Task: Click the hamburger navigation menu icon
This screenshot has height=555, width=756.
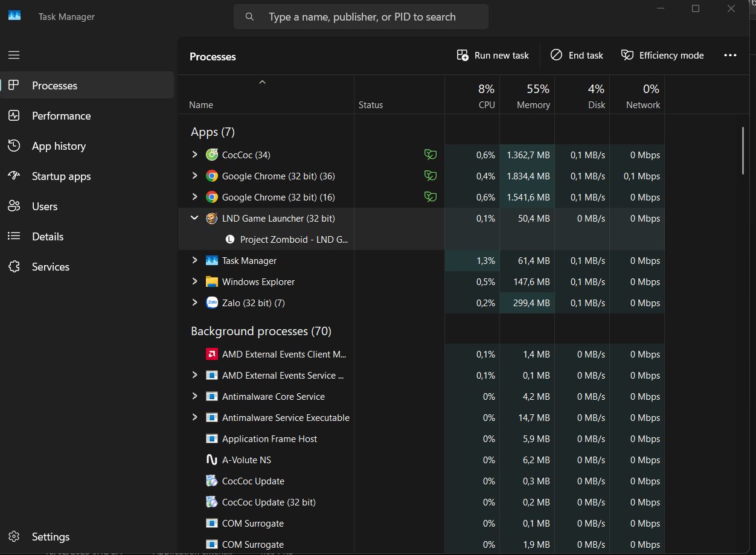Action: click(x=14, y=55)
